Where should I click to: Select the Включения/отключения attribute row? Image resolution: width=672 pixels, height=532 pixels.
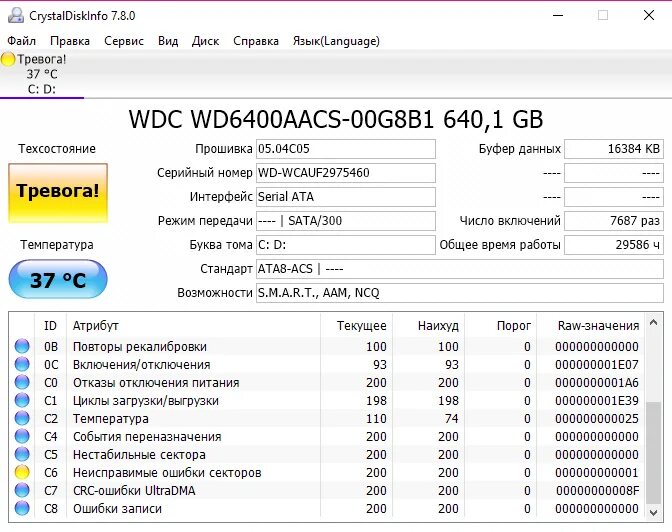(327, 364)
